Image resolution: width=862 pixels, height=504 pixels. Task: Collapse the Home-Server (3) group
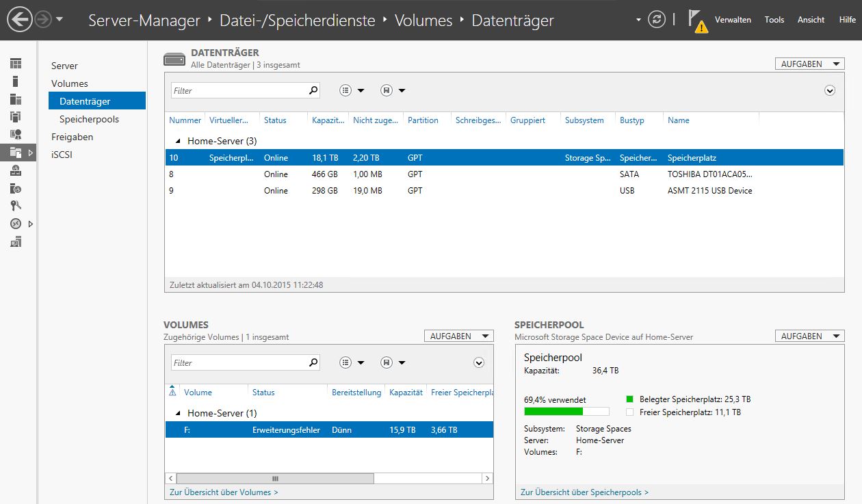pyautogui.click(x=179, y=141)
